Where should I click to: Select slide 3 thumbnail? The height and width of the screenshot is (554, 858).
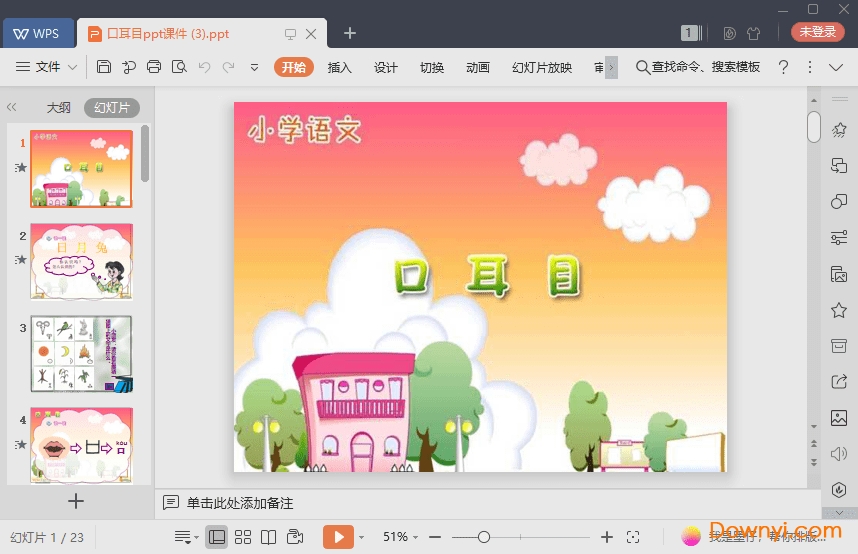tap(82, 353)
